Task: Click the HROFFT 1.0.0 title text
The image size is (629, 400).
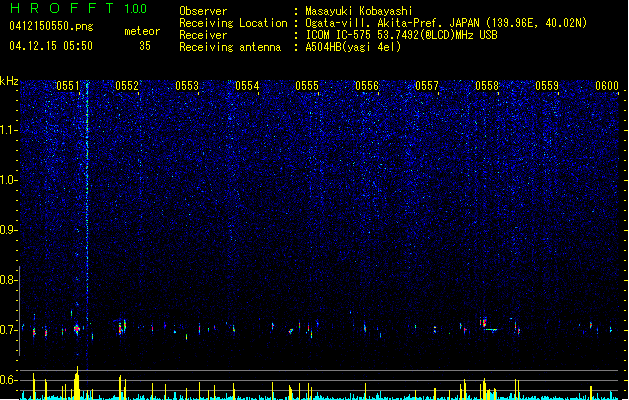Action: click(79, 8)
